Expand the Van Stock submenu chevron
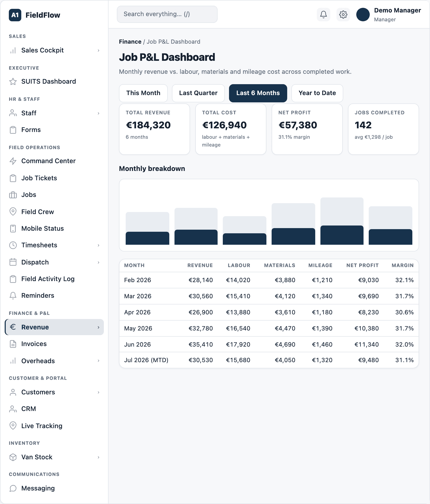The image size is (430, 504). coord(98,457)
